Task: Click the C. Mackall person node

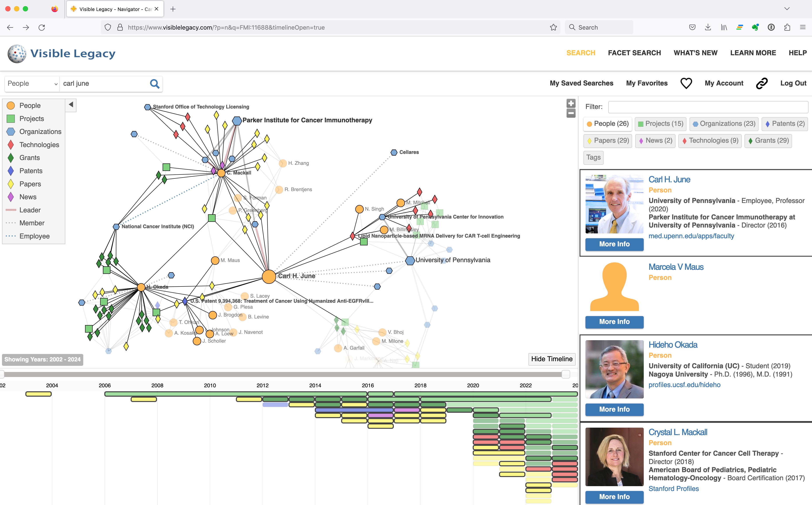Action: point(221,173)
